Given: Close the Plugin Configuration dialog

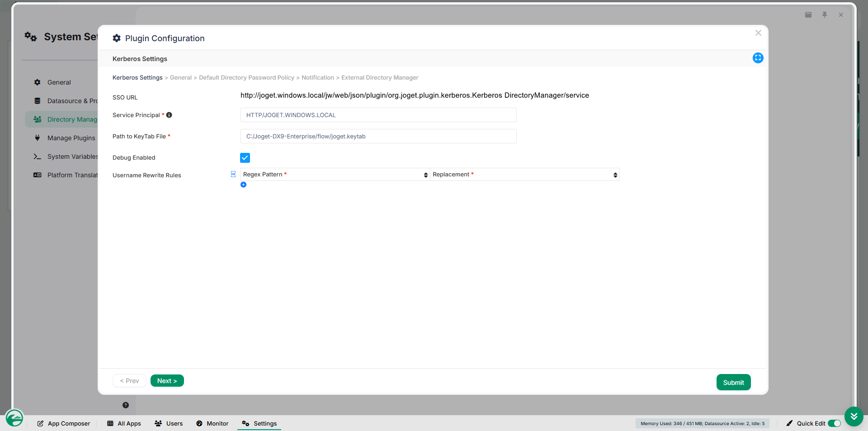Looking at the screenshot, I should [758, 33].
